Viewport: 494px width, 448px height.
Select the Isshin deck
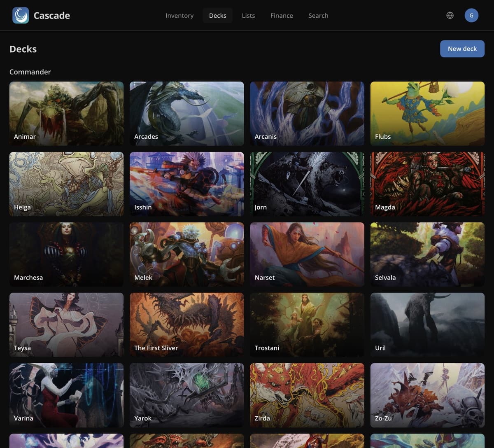[186, 184]
